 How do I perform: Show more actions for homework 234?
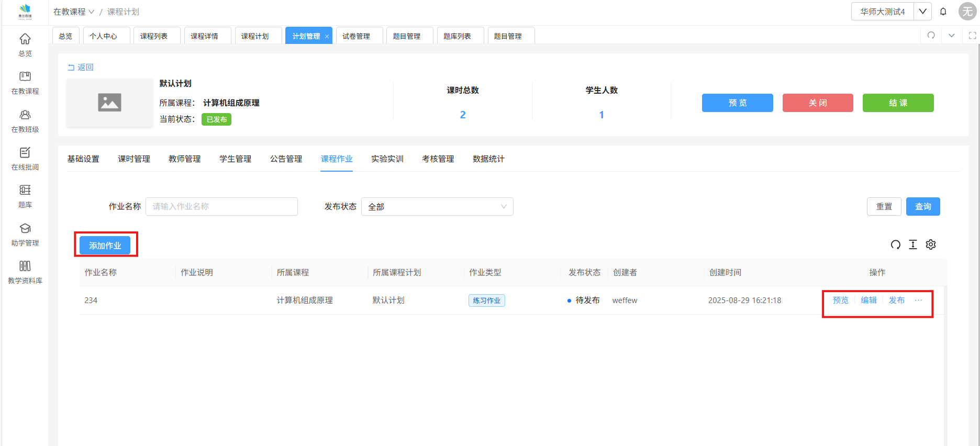[x=918, y=300]
